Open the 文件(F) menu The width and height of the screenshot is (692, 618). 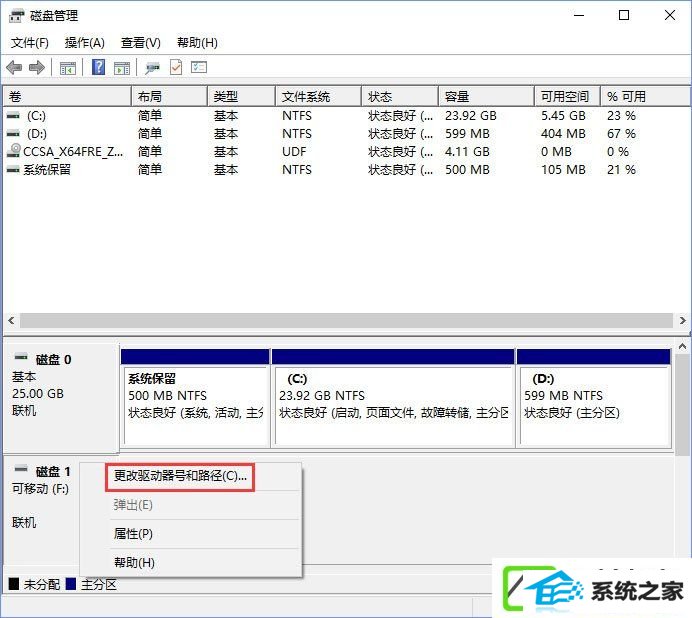point(30,43)
